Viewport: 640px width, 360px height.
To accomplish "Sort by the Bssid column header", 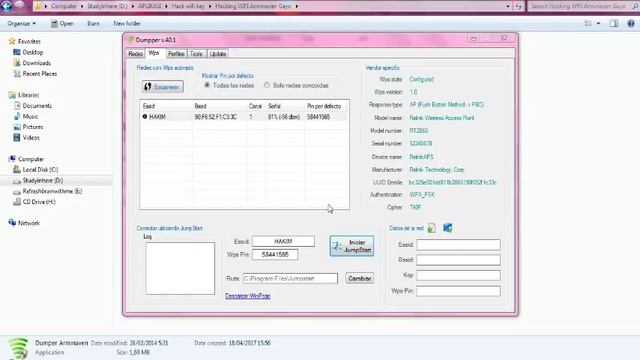I will click(x=220, y=106).
